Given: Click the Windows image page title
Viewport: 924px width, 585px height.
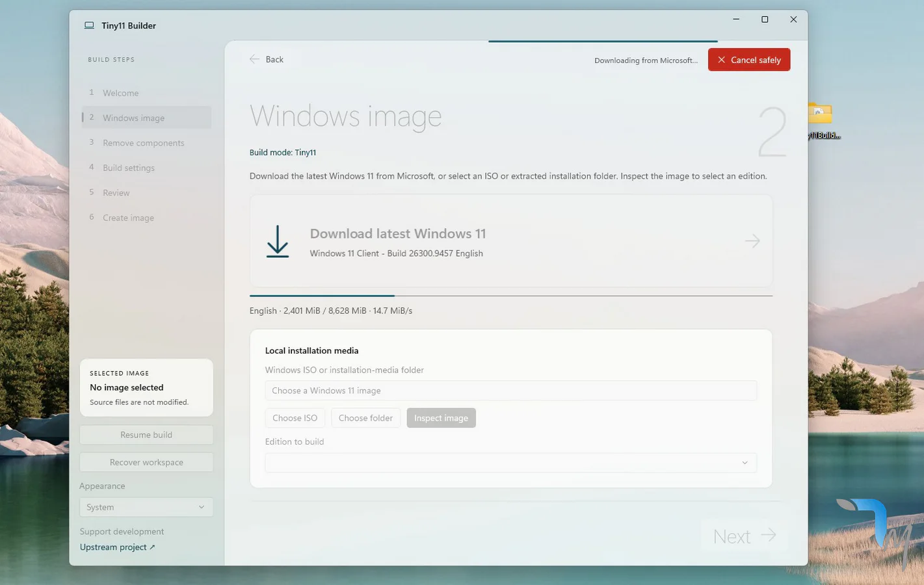Looking at the screenshot, I should [345, 116].
